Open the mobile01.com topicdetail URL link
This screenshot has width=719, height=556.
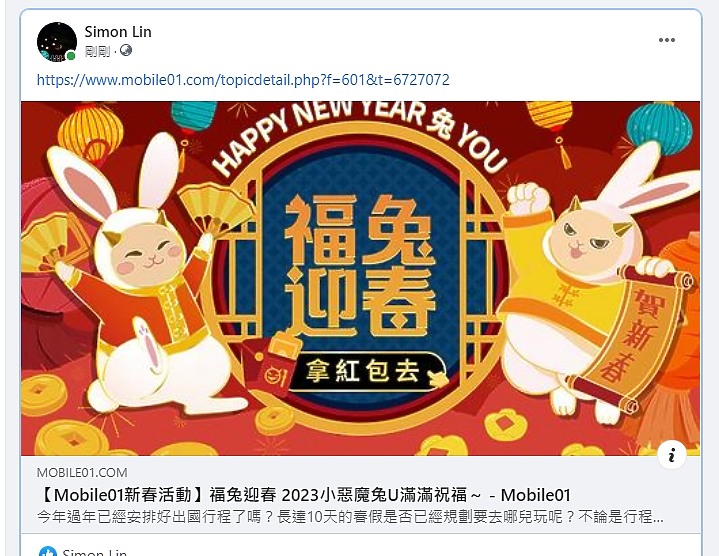coord(243,80)
